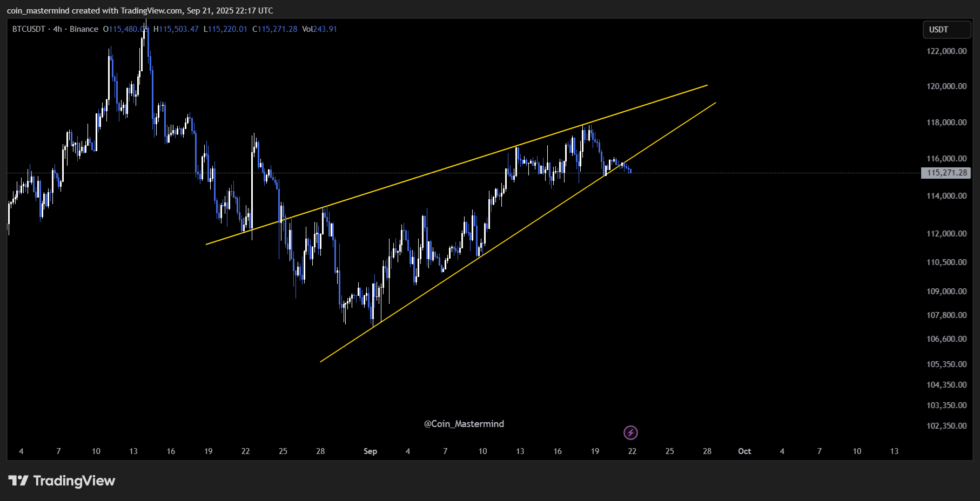Select the BTCUSDT symbol title in legend
This screenshot has height=501, width=980.
click(x=29, y=29)
